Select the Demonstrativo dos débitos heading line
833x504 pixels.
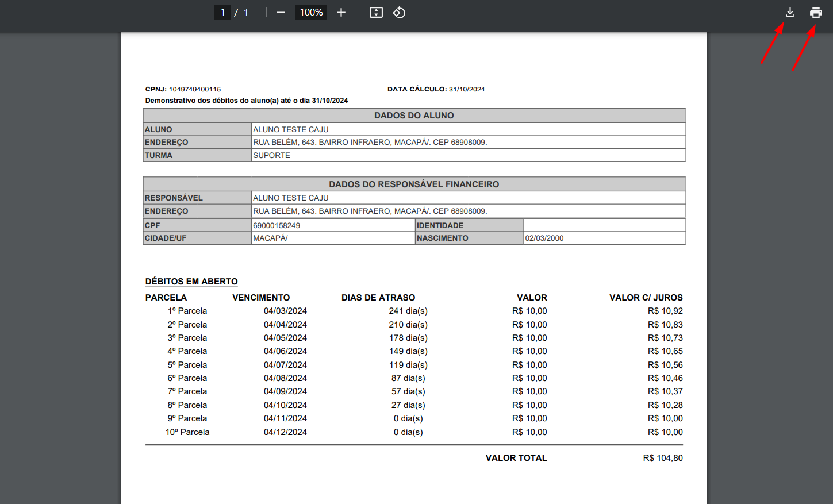point(247,101)
